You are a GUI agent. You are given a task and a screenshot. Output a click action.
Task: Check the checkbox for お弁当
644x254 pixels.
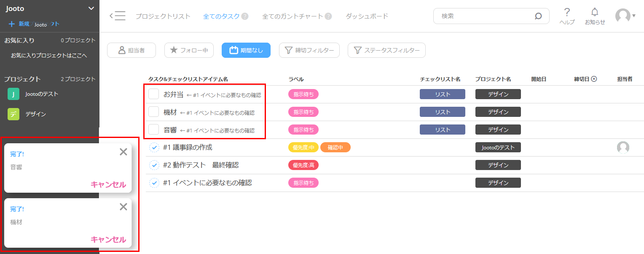[x=154, y=94]
